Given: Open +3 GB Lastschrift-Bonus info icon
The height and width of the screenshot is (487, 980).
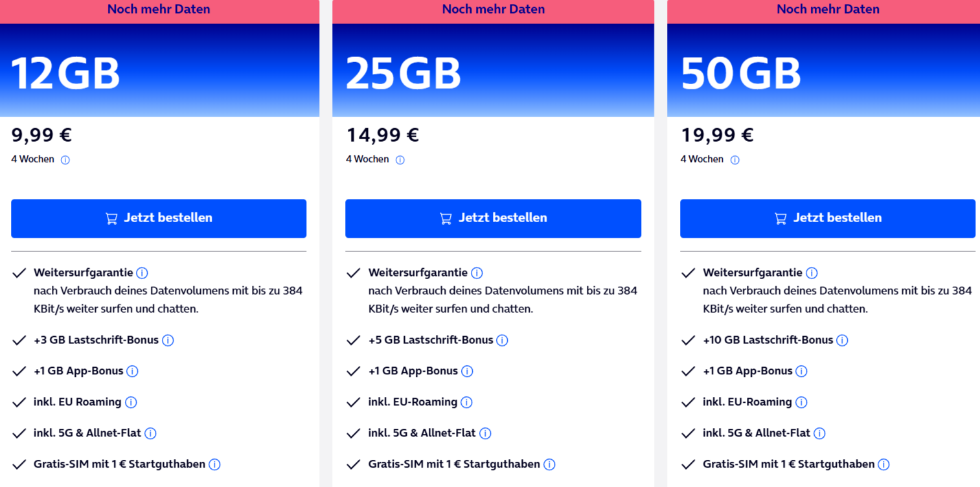Looking at the screenshot, I should 168,341.
